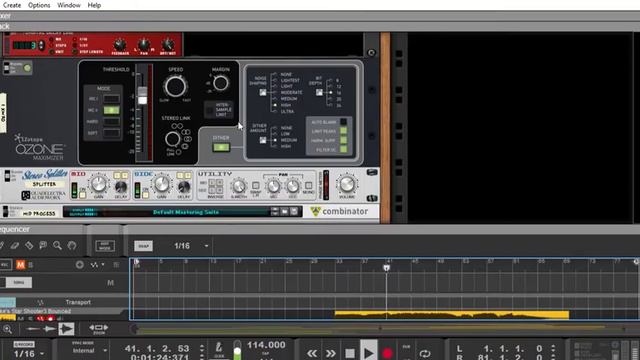The image size is (640, 360).
Task: Click the left locator position stepper
Action: click(553, 349)
